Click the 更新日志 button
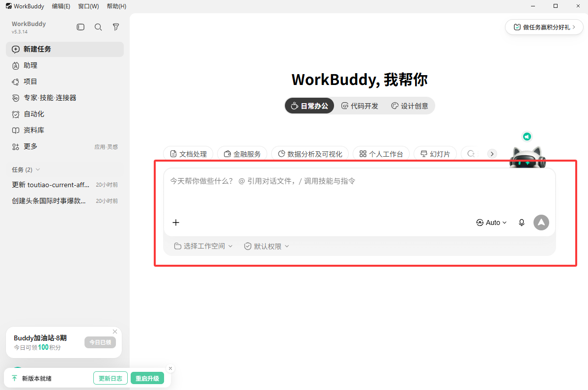This screenshot has height=390, width=588. pos(110,378)
